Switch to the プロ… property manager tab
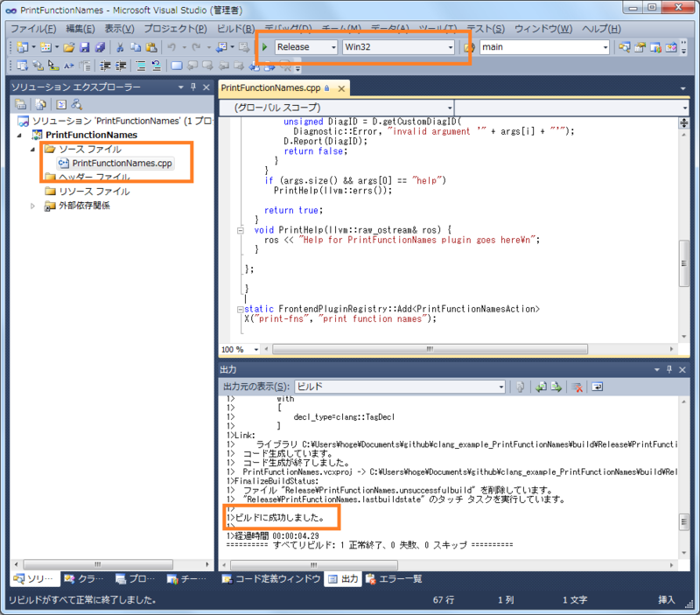700x615 pixels. [135, 579]
